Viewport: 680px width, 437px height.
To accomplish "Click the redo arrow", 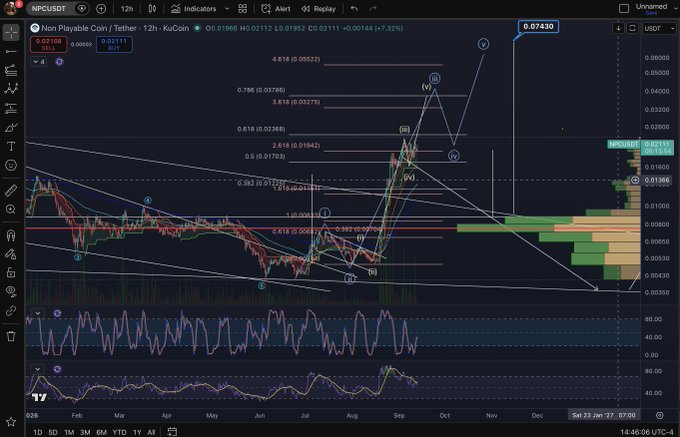I will (x=373, y=9).
